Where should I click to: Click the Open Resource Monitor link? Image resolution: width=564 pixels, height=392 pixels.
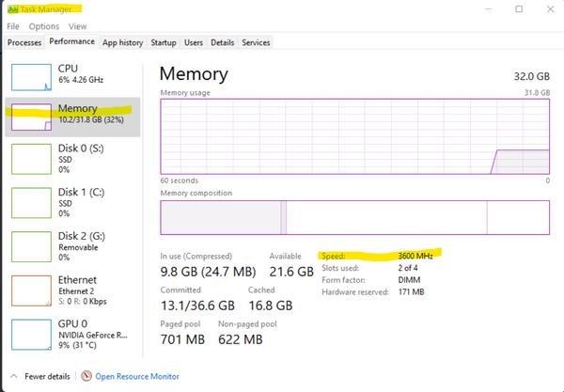[136, 376]
